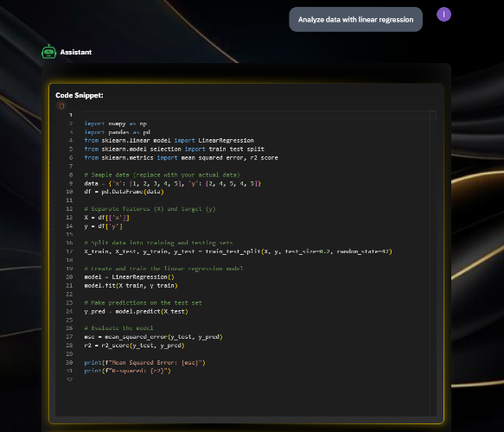Click the 'y_pred = model.predict(X_test)' line
The height and width of the screenshot is (432, 504).
[x=136, y=312]
